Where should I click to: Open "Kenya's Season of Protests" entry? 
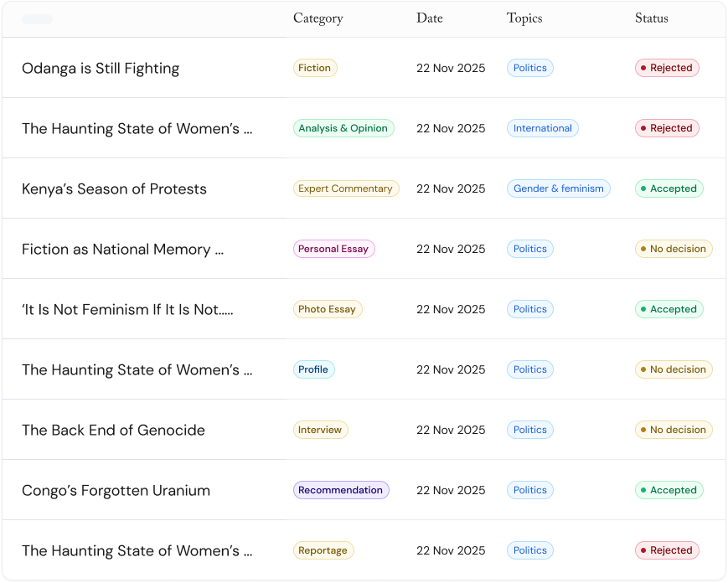click(114, 189)
